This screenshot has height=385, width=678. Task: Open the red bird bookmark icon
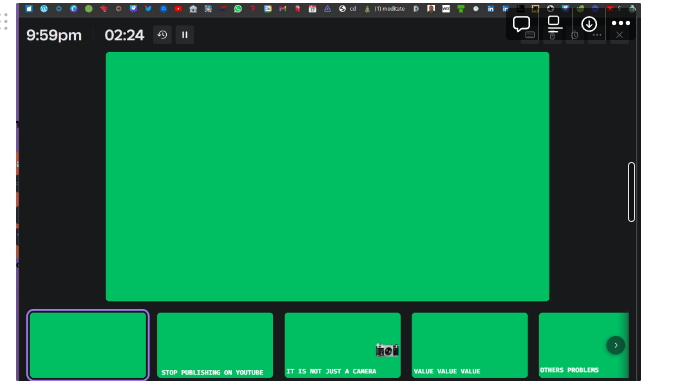tap(103, 9)
